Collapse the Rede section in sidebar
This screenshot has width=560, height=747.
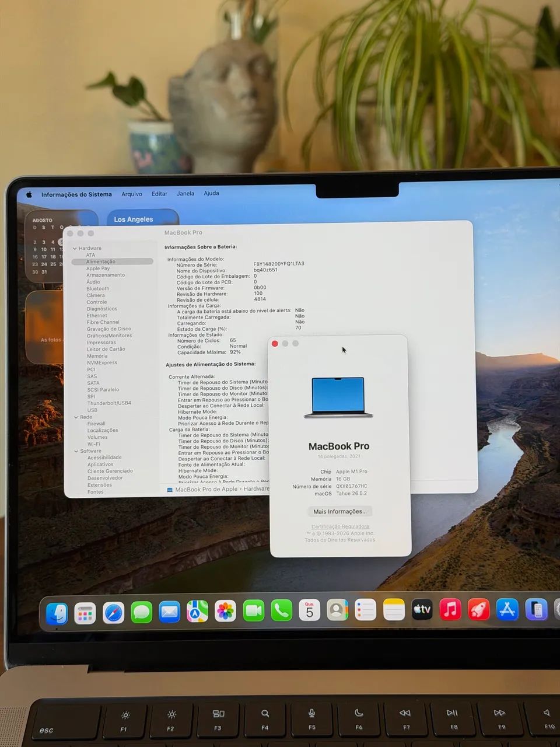[x=76, y=417]
